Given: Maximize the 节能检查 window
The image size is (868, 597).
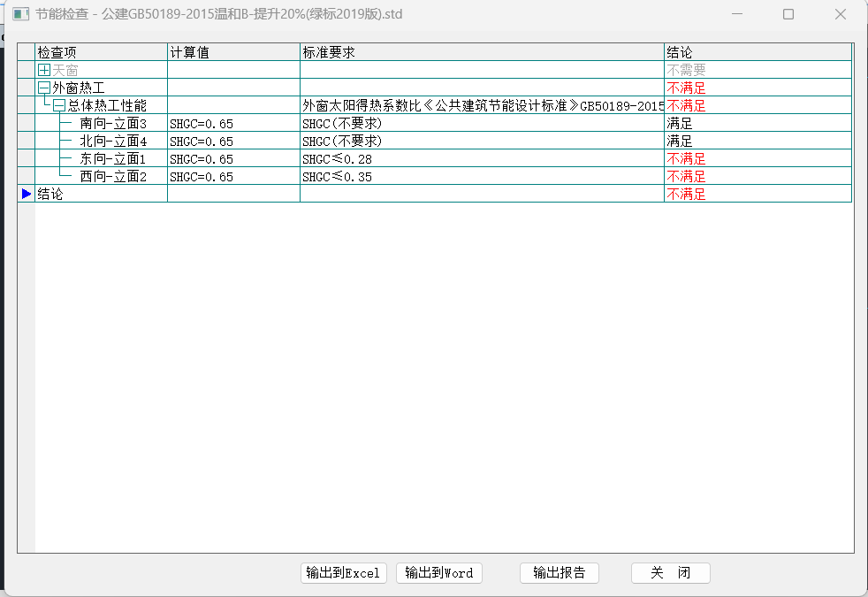Looking at the screenshot, I should [788, 14].
